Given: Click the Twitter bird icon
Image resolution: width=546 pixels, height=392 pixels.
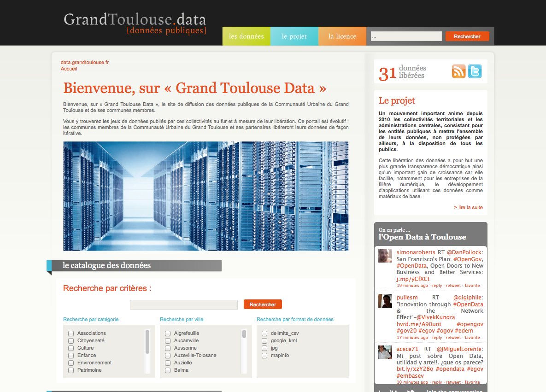Looking at the screenshot, I should tap(475, 71).
